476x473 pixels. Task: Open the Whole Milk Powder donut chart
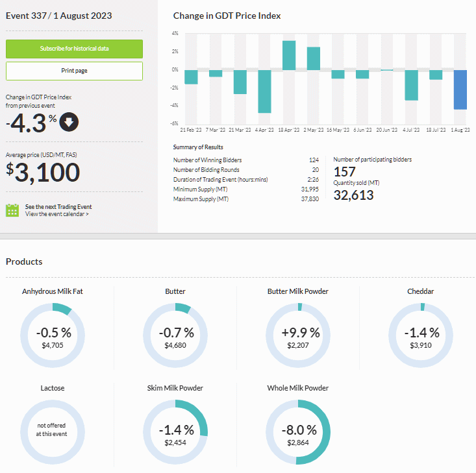pyautogui.click(x=298, y=432)
